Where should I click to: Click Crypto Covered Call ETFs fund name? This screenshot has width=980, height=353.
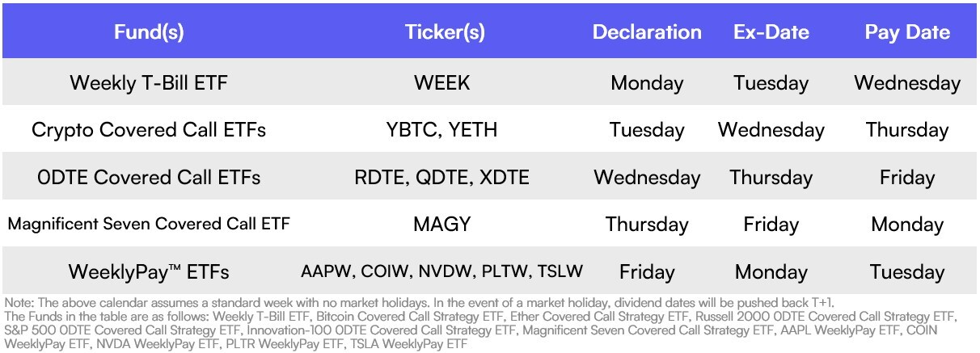(149, 130)
